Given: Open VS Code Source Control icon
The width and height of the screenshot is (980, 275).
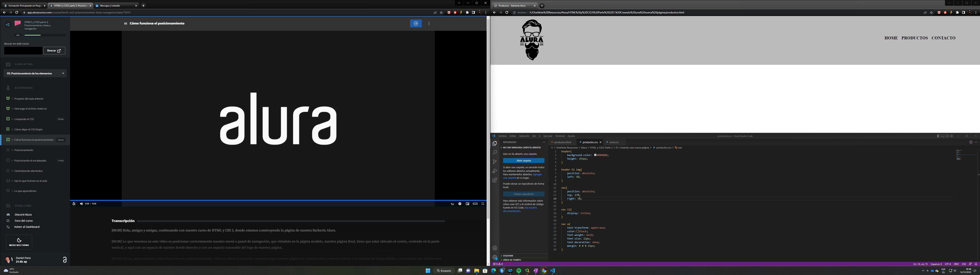Looking at the screenshot, I should point(494,162).
